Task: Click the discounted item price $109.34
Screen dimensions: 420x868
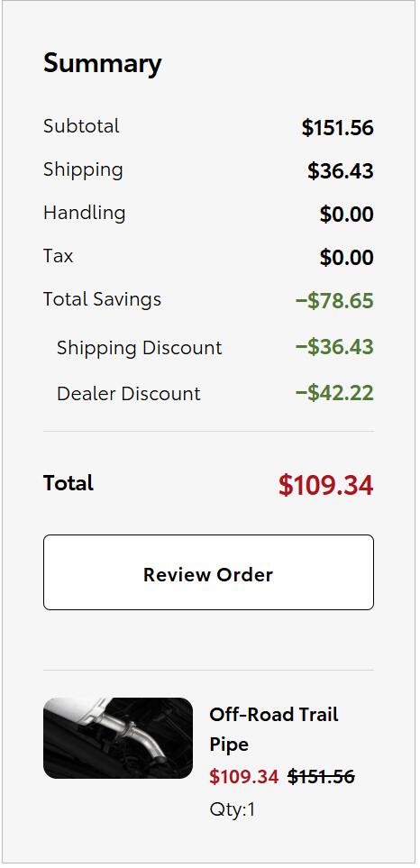Action: tap(243, 777)
